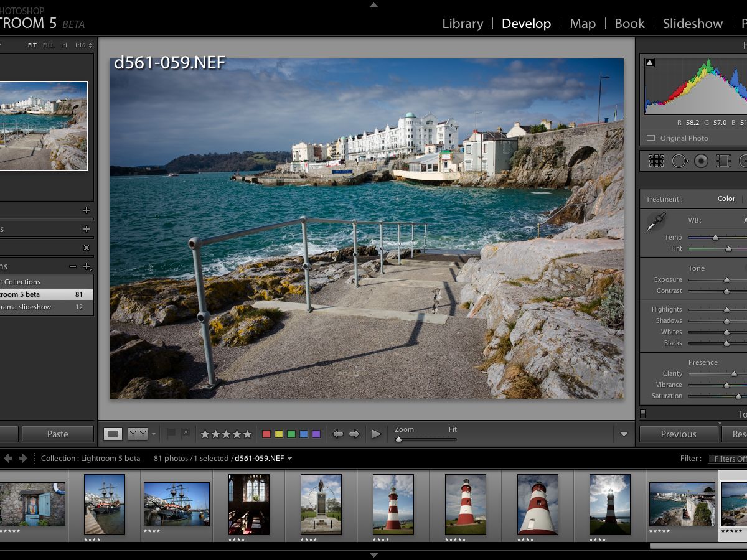The image size is (747, 560).
Task: Select the Spot Removal tool
Action: point(679,161)
